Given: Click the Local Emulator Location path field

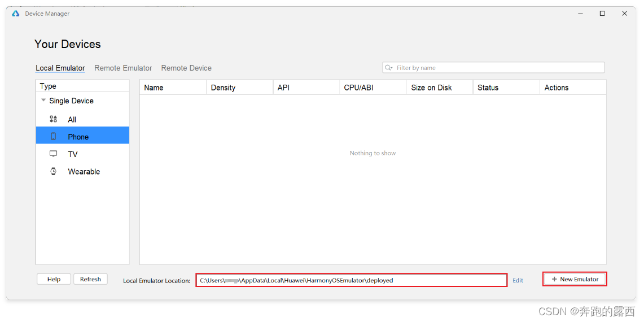Looking at the screenshot, I should pos(352,280).
